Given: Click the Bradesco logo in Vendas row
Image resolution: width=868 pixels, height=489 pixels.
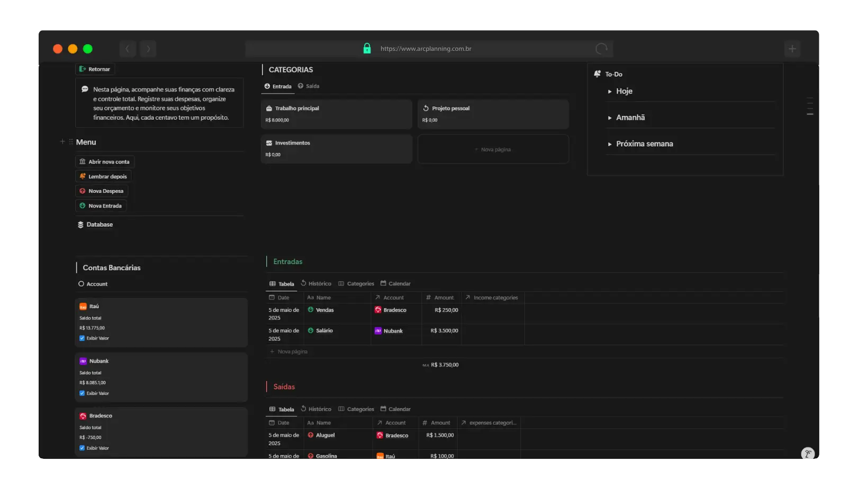Looking at the screenshot, I should point(378,310).
